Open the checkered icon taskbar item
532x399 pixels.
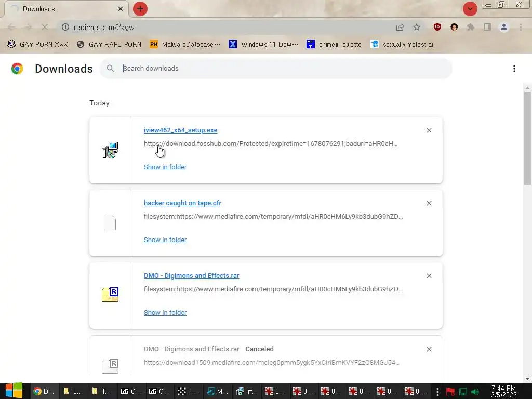[187, 392]
